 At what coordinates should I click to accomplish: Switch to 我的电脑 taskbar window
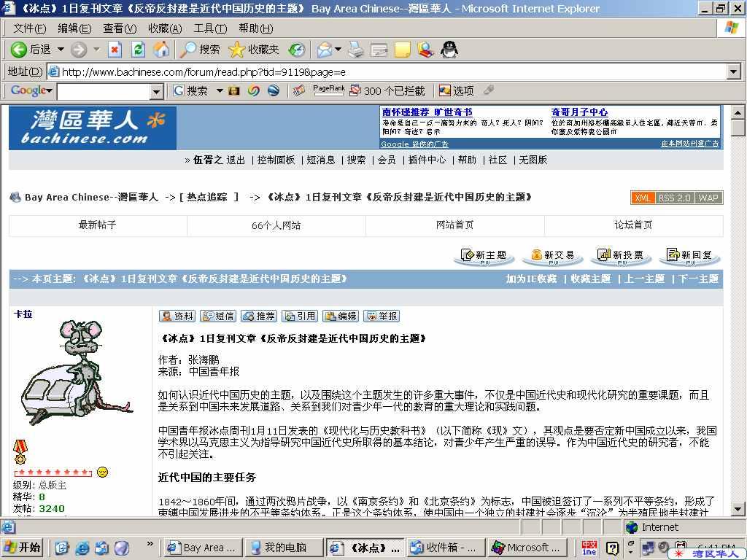coord(283,548)
